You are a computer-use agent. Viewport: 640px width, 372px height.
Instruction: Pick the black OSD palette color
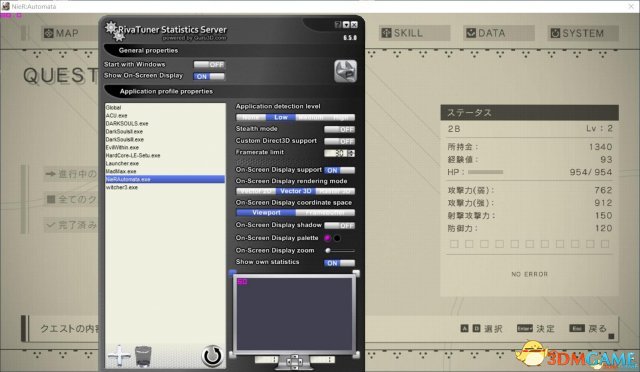coord(337,238)
